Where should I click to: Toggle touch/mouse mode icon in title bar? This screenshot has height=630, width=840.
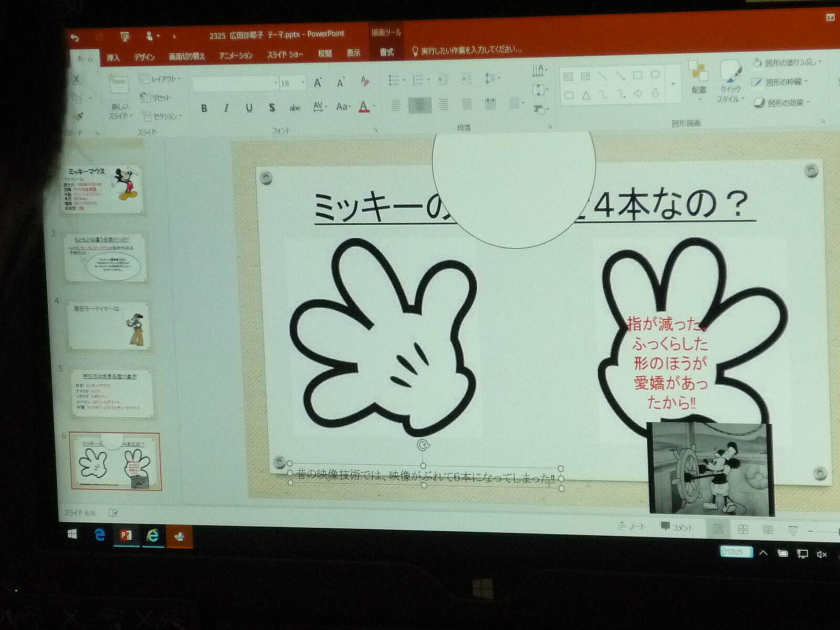click(149, 36)
